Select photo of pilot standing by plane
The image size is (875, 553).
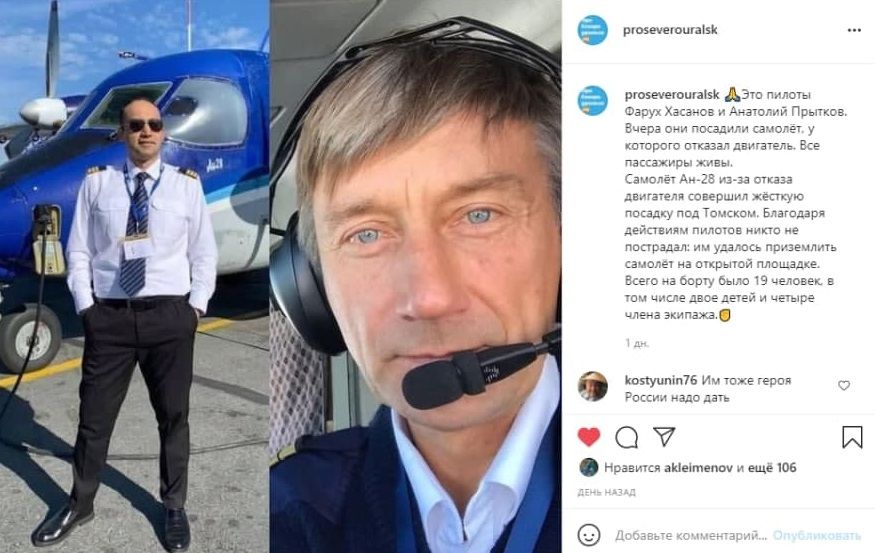(x=134, y=276)
